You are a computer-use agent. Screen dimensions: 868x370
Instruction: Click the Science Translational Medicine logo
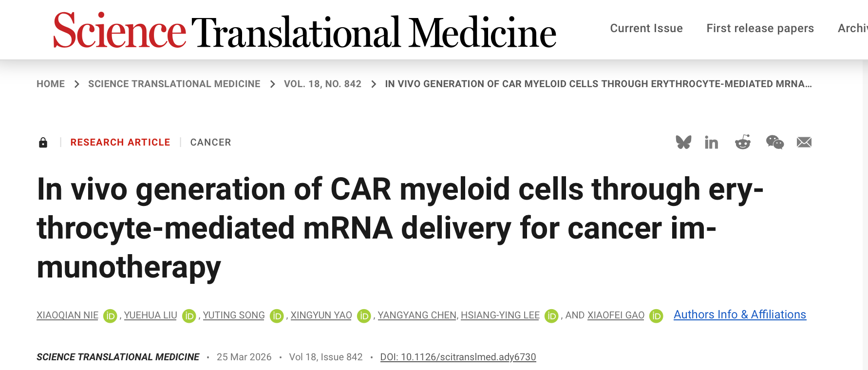click(x=304, y=31)
